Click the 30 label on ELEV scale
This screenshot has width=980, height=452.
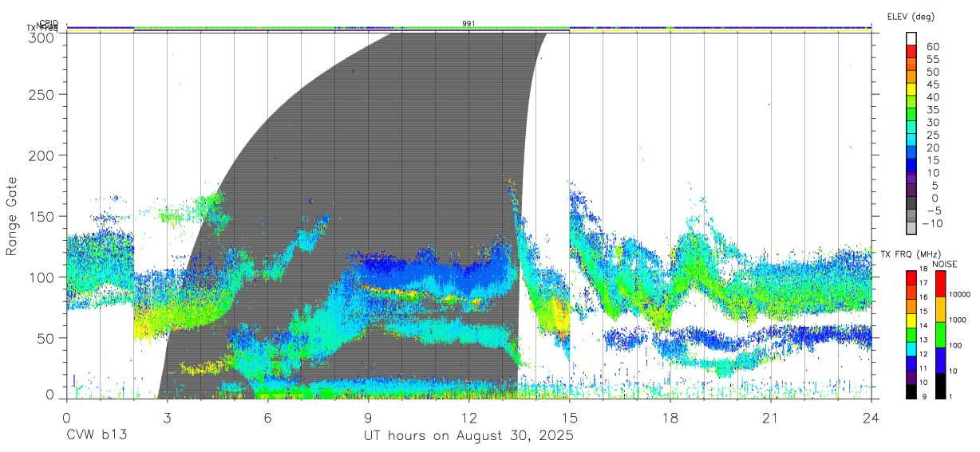click(932, 123)
